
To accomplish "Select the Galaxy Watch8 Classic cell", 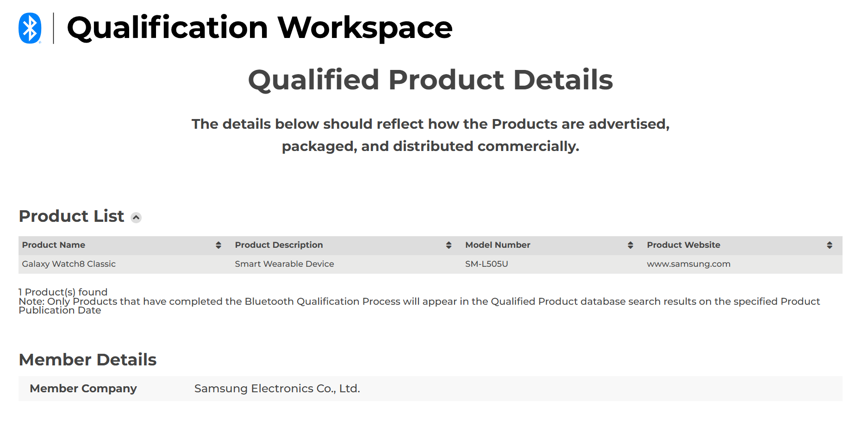I will click(69, 264).
